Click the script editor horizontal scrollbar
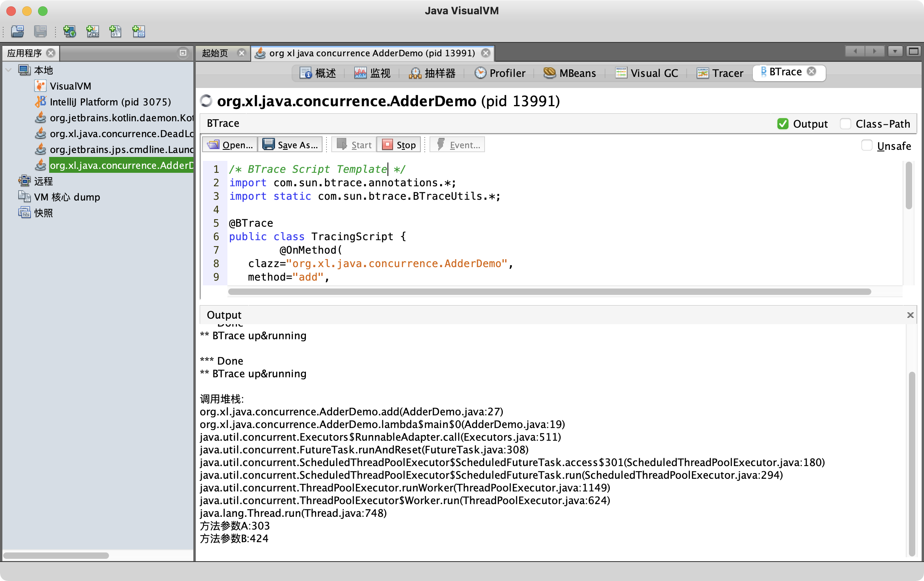924x581 pixels. [549, 292]
